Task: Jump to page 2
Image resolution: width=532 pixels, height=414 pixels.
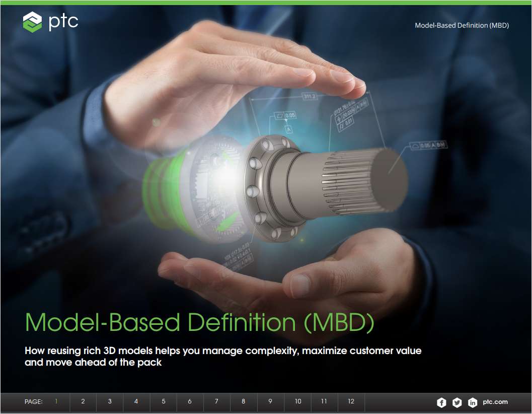Action: tap(83, 401)
